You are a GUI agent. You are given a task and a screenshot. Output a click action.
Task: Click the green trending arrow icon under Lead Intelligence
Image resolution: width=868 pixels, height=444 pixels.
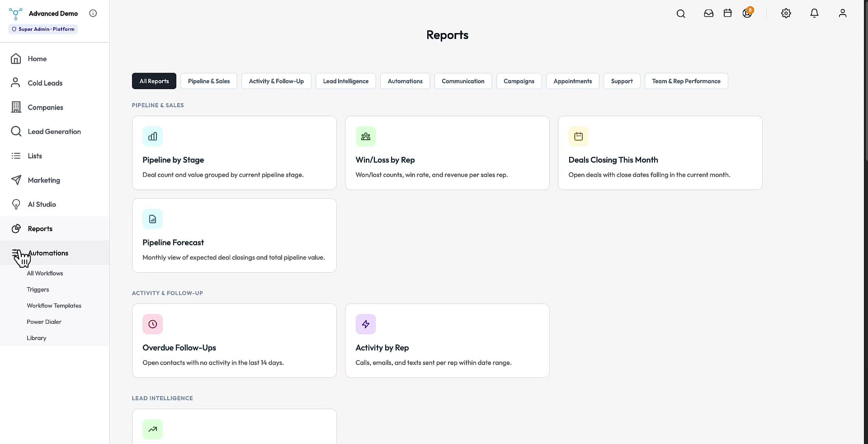tap(153, 430)
